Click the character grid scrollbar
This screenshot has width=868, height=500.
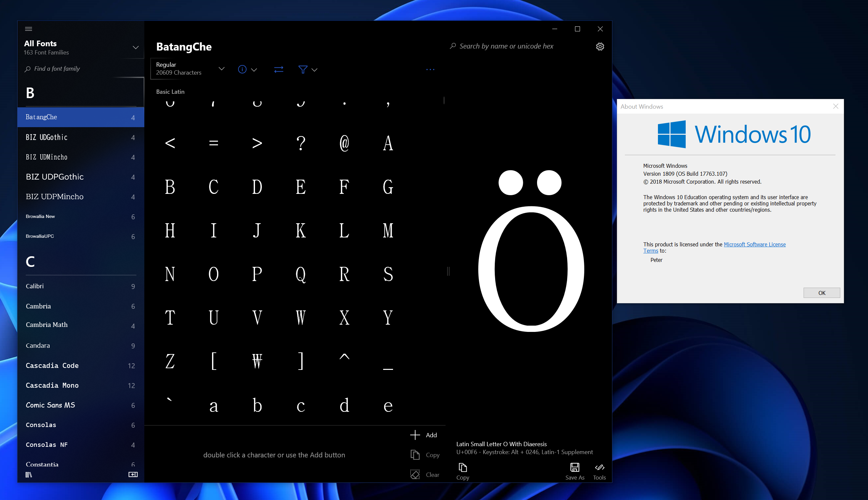tap(444, 100)
